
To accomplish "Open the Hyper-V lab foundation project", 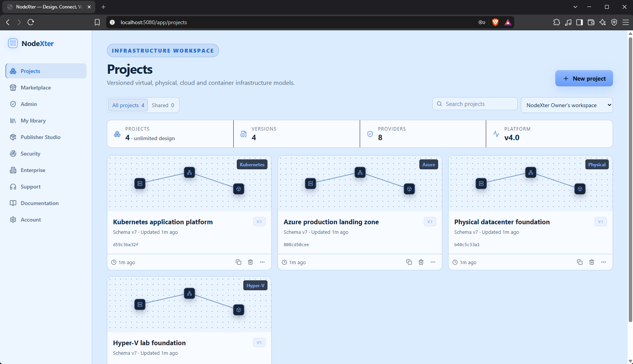I will [149, 343].
